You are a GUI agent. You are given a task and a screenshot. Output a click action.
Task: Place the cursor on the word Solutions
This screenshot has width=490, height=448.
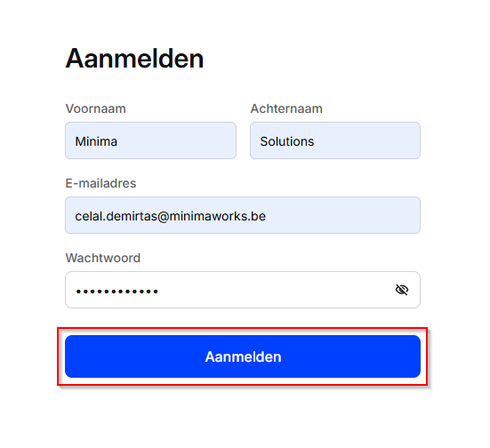tap(287, 141)
